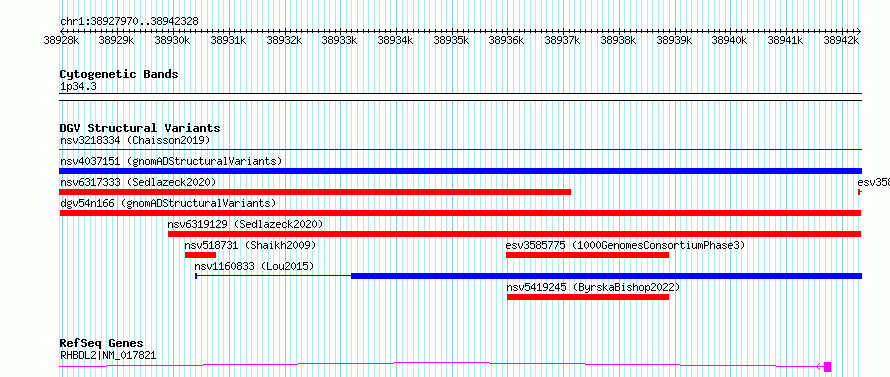Click the nsv6319129 (Sedlazeck2020) label
The height and width of the screenshot is (377, 890).
pyautogui.click(x=245, y=224)
